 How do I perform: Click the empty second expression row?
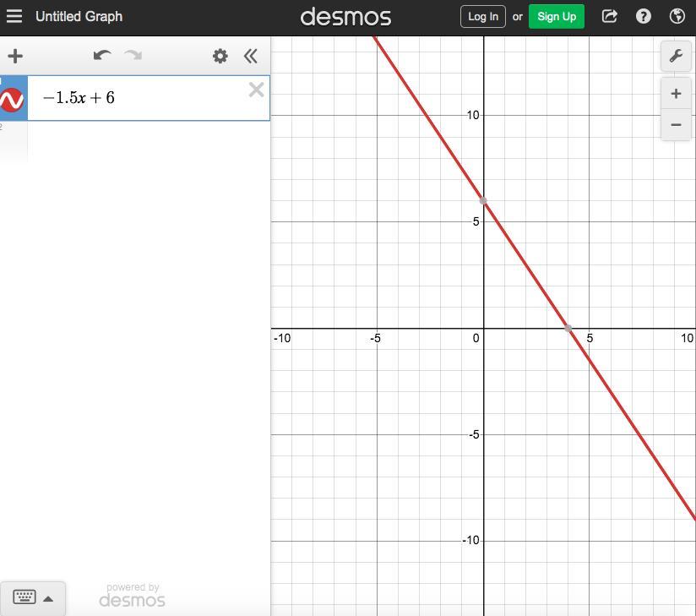pos(144,140)
